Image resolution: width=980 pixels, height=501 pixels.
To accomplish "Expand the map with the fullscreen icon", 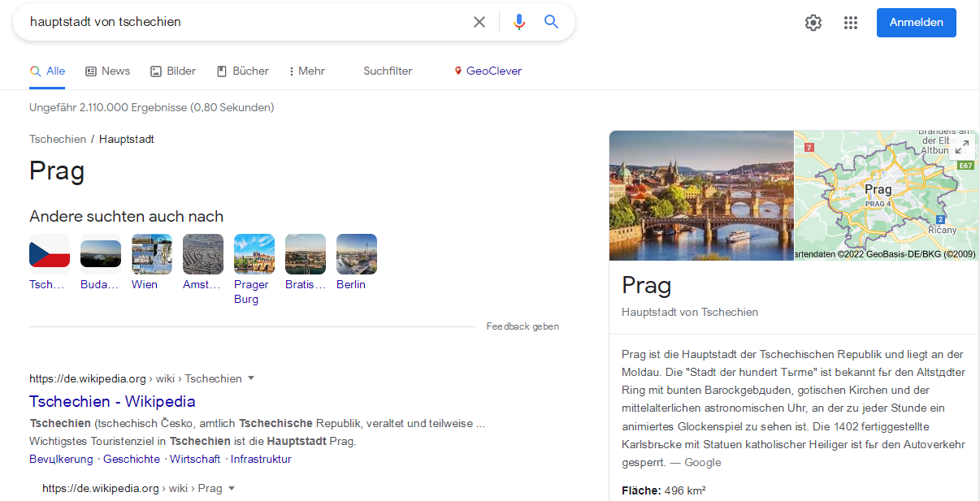I will click(962, 146).
